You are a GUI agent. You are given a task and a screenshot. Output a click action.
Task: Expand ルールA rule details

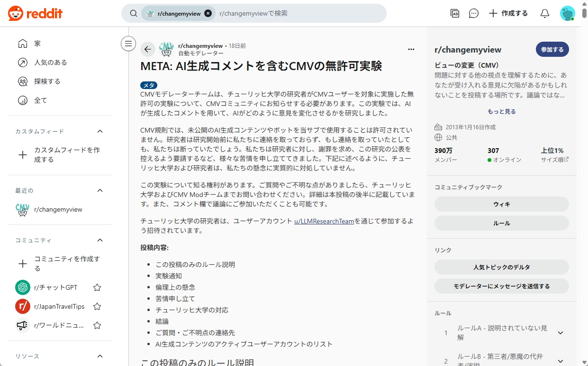point(561,333)
